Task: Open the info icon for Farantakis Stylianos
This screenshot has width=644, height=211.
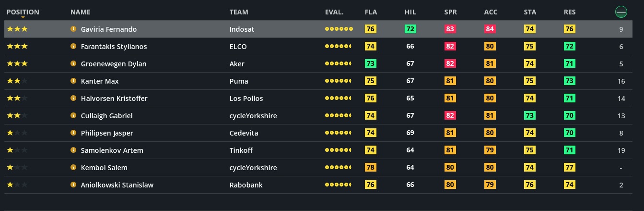Action: (73, 47)
